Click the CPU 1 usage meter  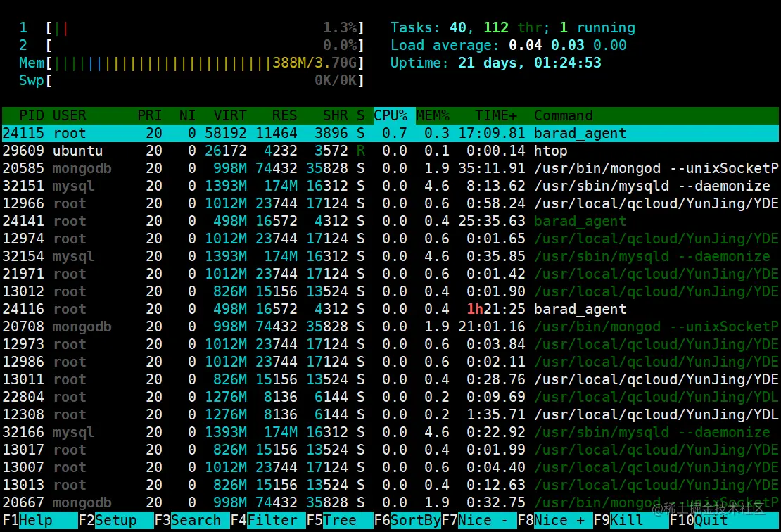[x=191, y=27]
